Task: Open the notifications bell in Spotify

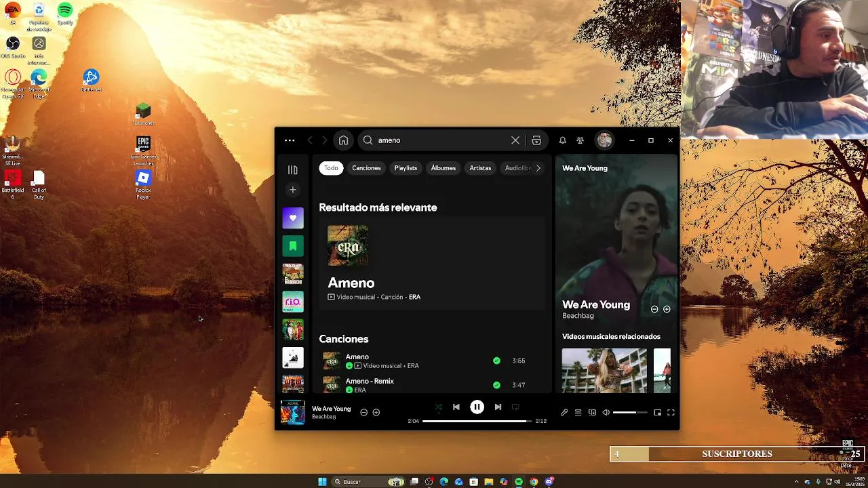Action: [x=562, y=140]
